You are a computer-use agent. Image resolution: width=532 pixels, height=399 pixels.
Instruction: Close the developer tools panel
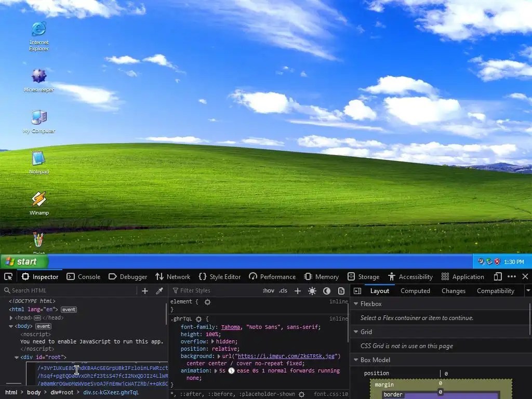[x=525, y=277]
